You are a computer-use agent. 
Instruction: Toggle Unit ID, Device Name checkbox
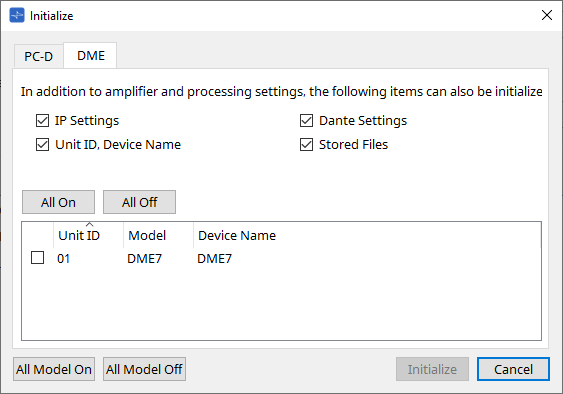pos(42,145)
